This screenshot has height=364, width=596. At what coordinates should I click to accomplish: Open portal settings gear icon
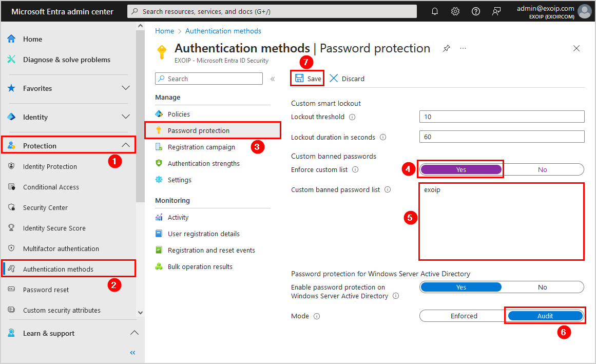455,11
